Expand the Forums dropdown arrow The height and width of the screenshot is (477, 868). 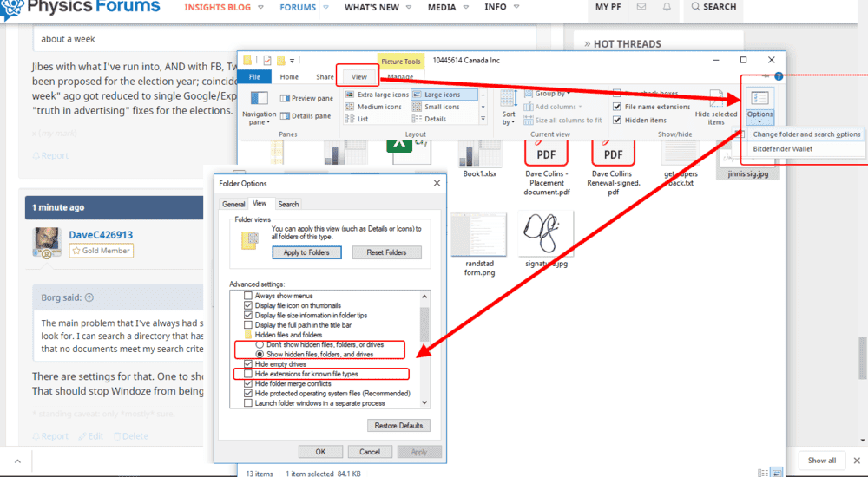click(x=326, y=7)
